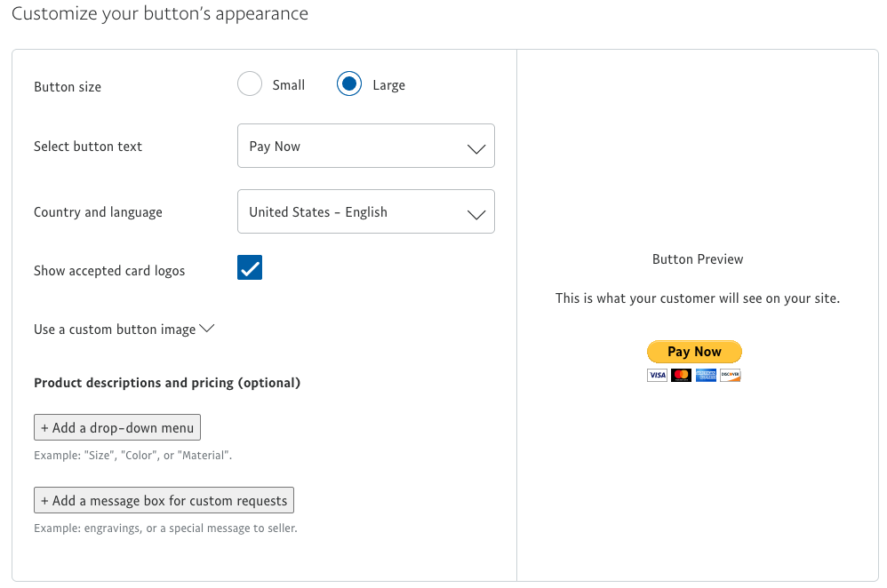This screenshot has width=887, height=588.
Task: Click the Button Preview heading
Action: [x=698, y=259]
